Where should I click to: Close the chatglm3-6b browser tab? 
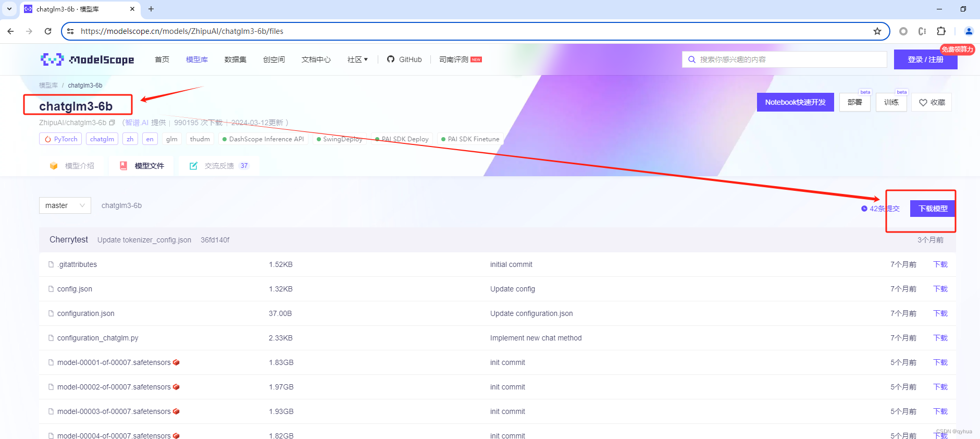pos(132,9)
